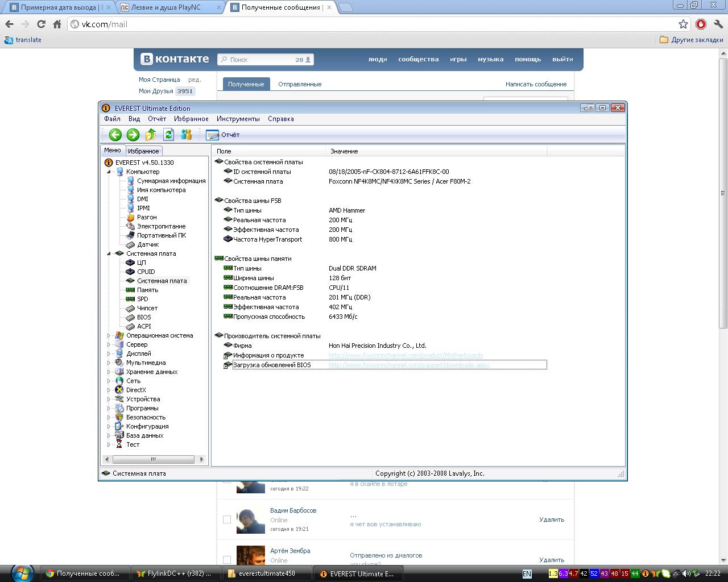The height and width of the screenshot is (582, 728).
Task: Go to Chrome home page icon
Action: pyautogui.click(x=57, y=24)
